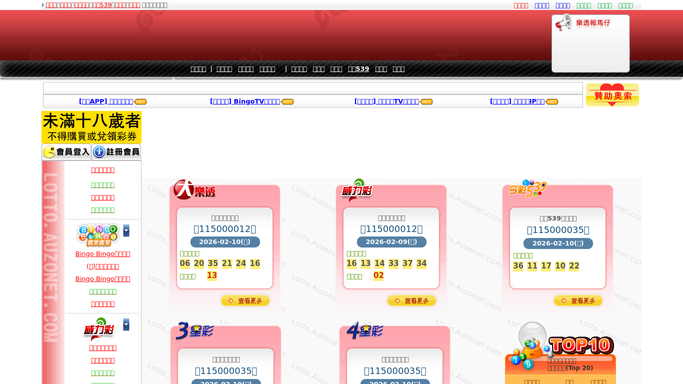Click 查看更多 under the 今彩539 card

coord(578,301)
